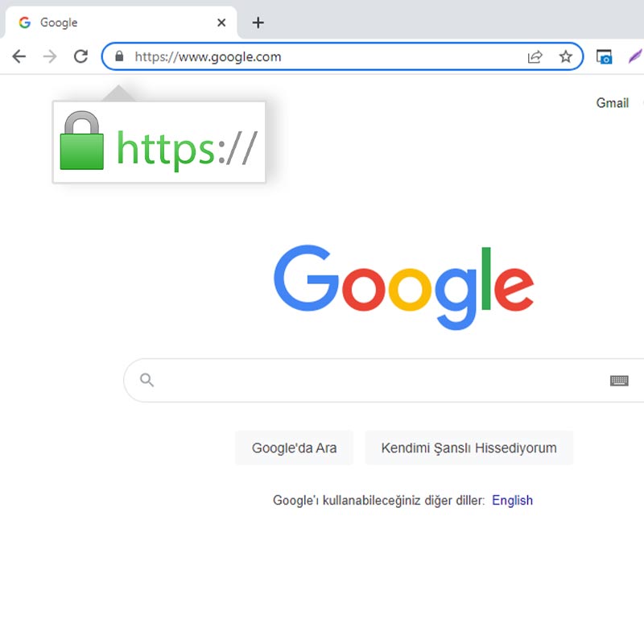Click the forward navigation arrow
The image size is (644, 644).
50,56
